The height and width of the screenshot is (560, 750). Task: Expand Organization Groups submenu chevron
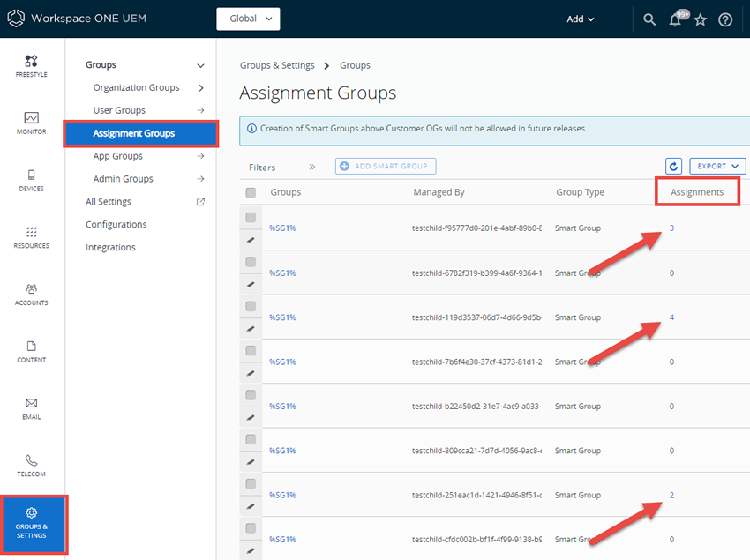pyautogui.click(x=201, y=88)
